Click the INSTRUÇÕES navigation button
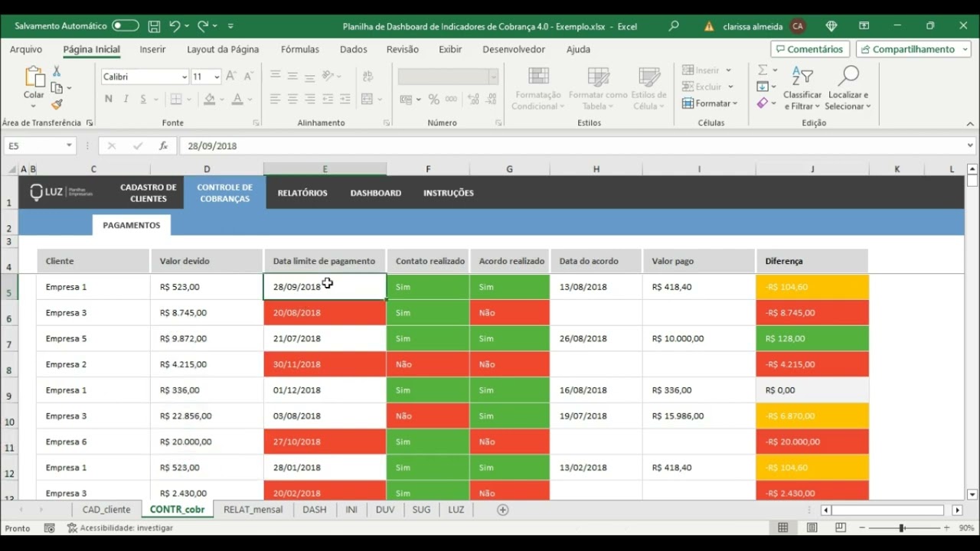The height and width of the screenshot is (551, 980). tap(449, 193)
